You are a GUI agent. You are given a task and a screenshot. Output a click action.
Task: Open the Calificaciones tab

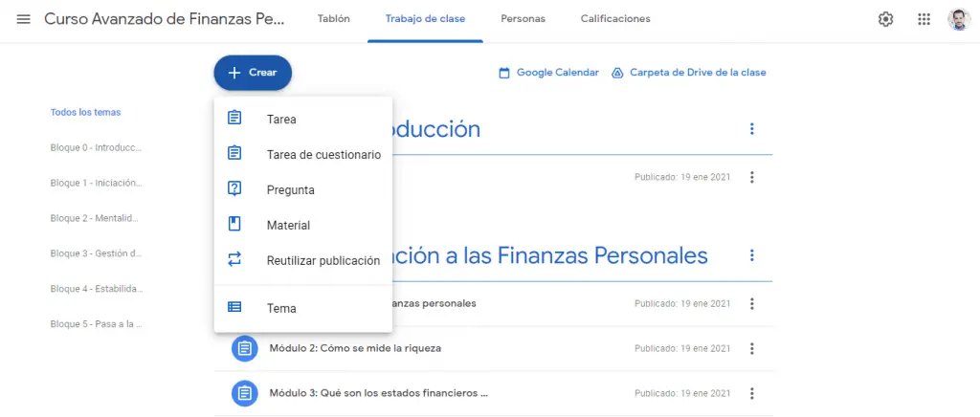(x=615, y=19)
